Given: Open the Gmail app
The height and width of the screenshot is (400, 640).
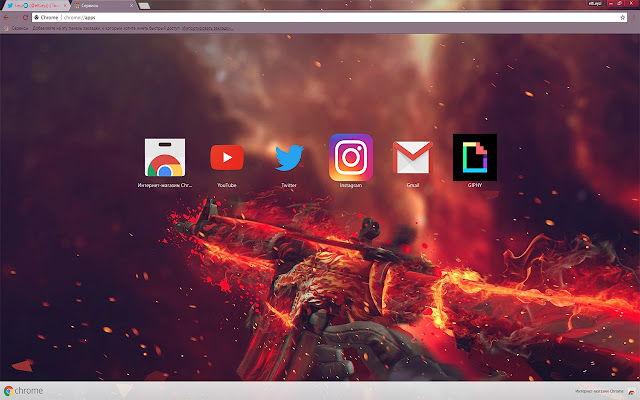Looking at the screenshot, I should coord(413,158).
